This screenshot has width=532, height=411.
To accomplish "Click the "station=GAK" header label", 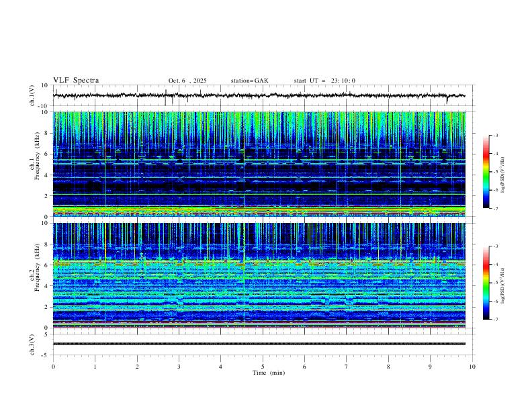I will (249, 81).
